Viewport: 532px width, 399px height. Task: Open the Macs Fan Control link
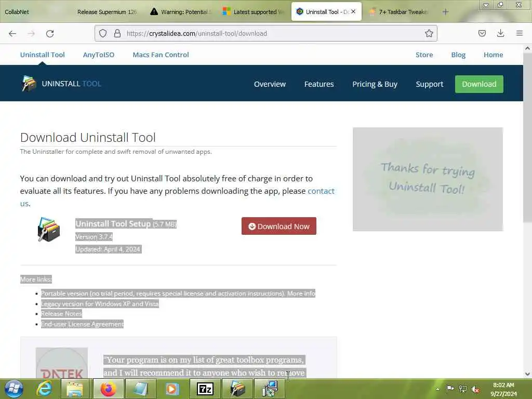(161, 55)
